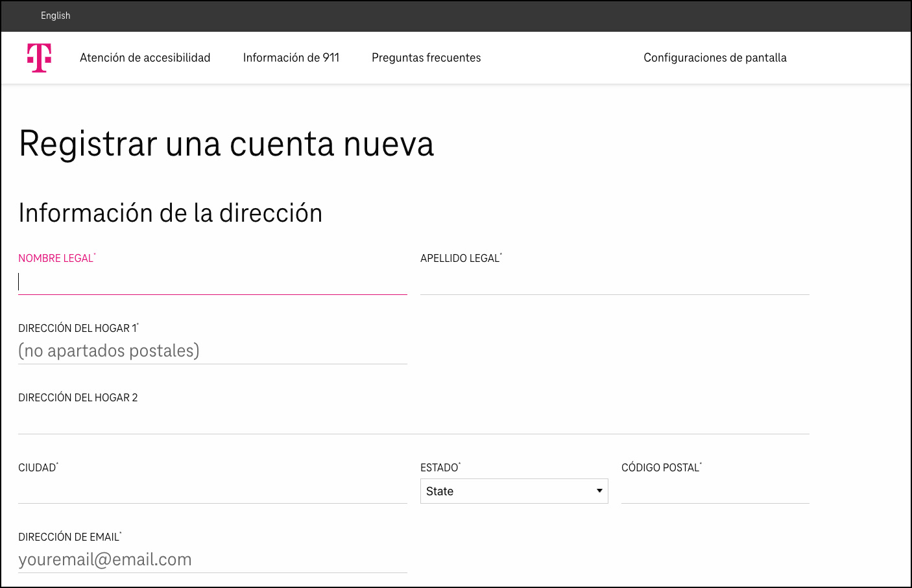Open Preguntas frecuentes page

click(x=426, y=58)
